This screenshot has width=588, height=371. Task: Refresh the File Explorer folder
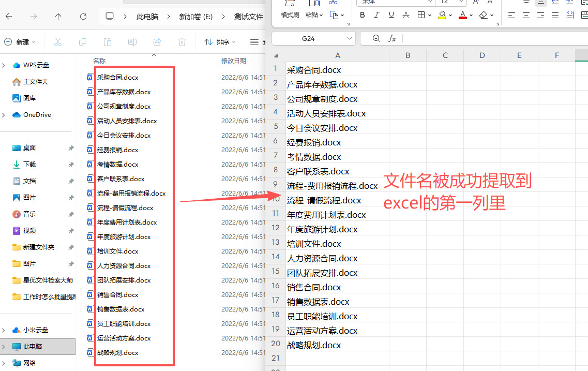[x=83, y=17]
